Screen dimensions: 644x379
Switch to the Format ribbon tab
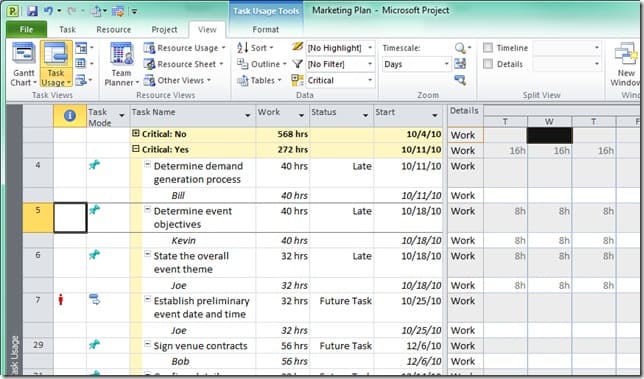265,30
